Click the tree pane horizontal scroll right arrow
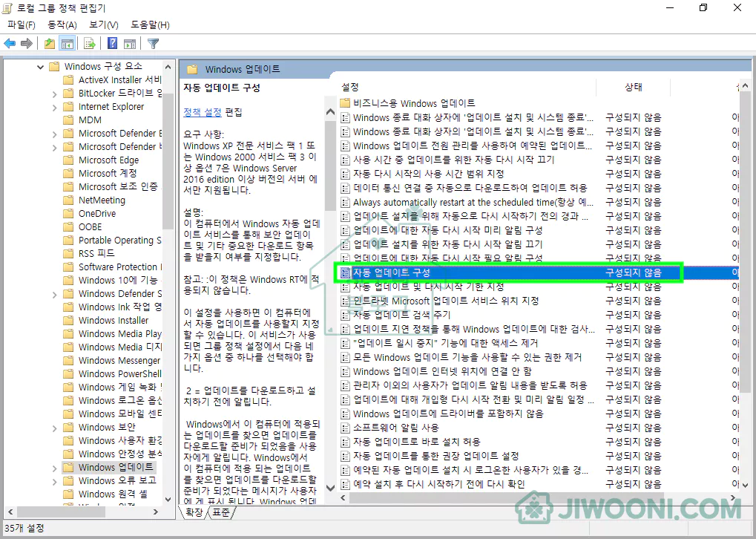 coord(156,512)
